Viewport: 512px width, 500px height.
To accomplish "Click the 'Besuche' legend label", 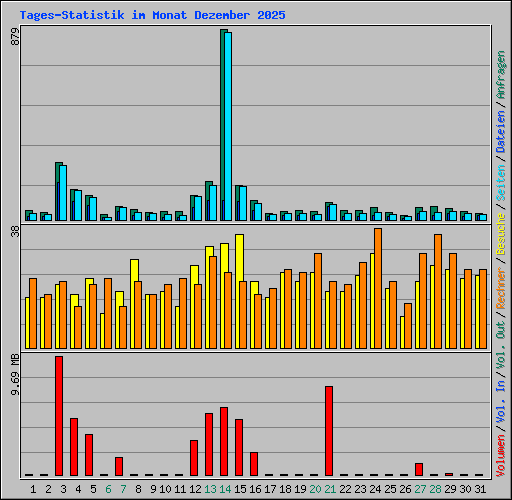I will tap(501, 234).
